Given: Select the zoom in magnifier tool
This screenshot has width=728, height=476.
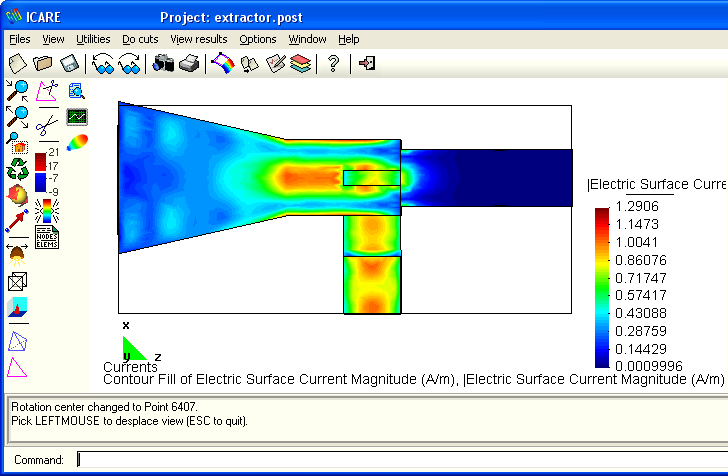Looking at the screenshot, I should click(17, 90).
